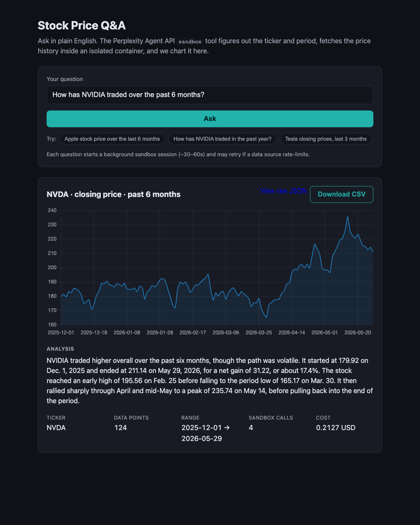Click the DATA POINTS label
This screenshot has width=420, height=525.
[x=131, y=418]
